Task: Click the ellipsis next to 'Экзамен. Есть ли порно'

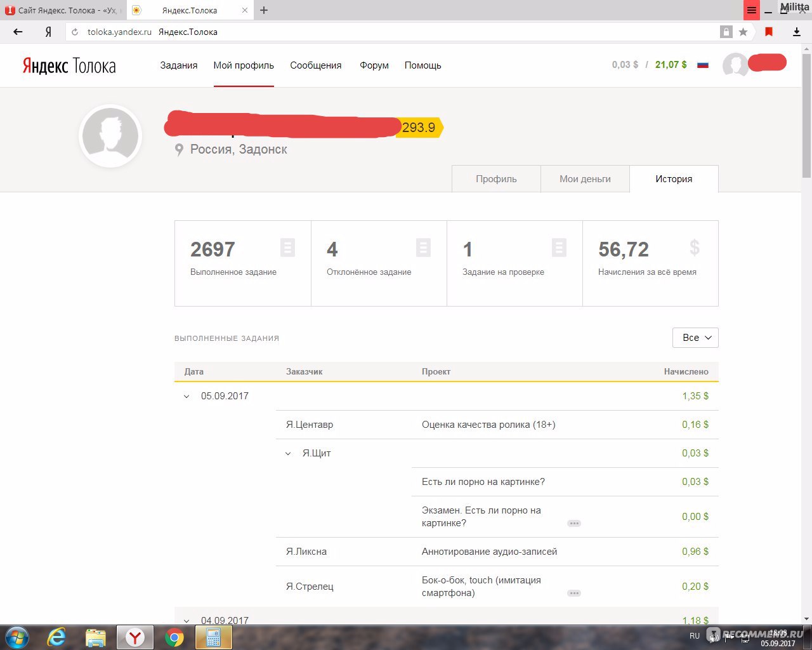Action: coord(574,524)
